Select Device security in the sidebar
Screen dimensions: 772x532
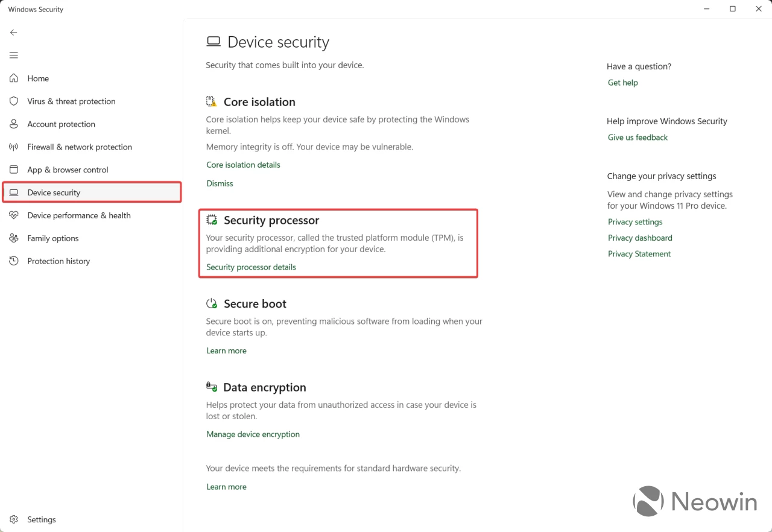click(54, 192)
